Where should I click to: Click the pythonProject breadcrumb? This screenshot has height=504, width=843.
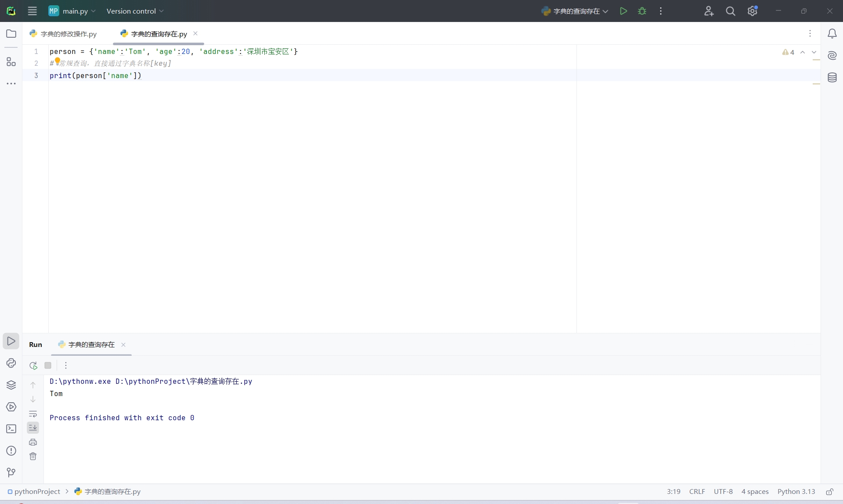point(37,492)
